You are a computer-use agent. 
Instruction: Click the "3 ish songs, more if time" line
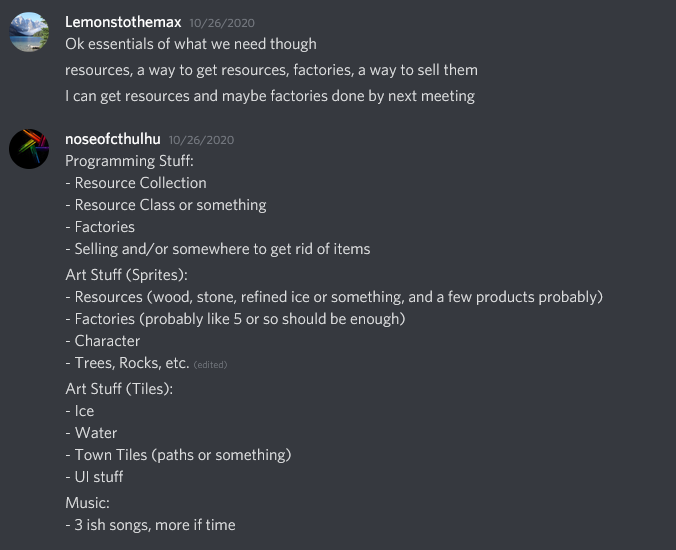[150, 524]
